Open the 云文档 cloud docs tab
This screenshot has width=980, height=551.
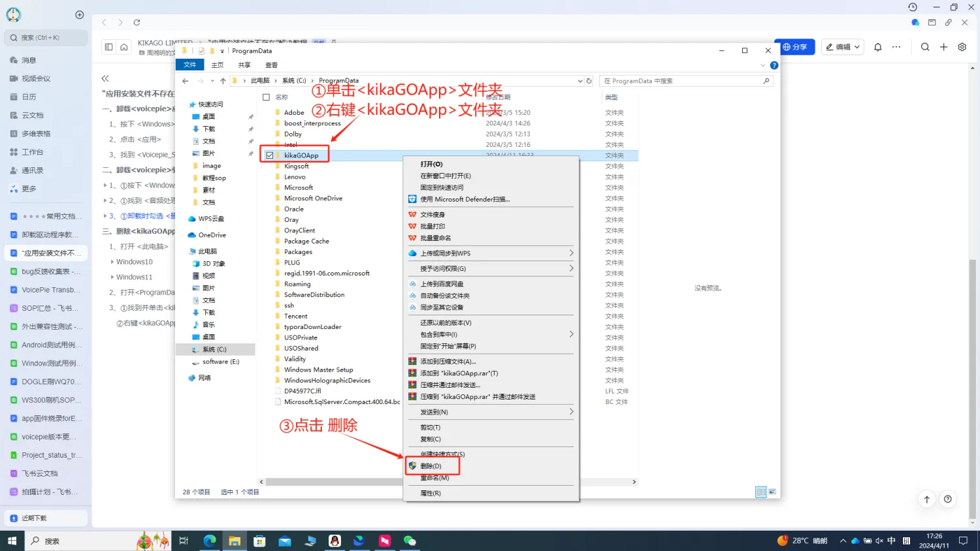32,116
